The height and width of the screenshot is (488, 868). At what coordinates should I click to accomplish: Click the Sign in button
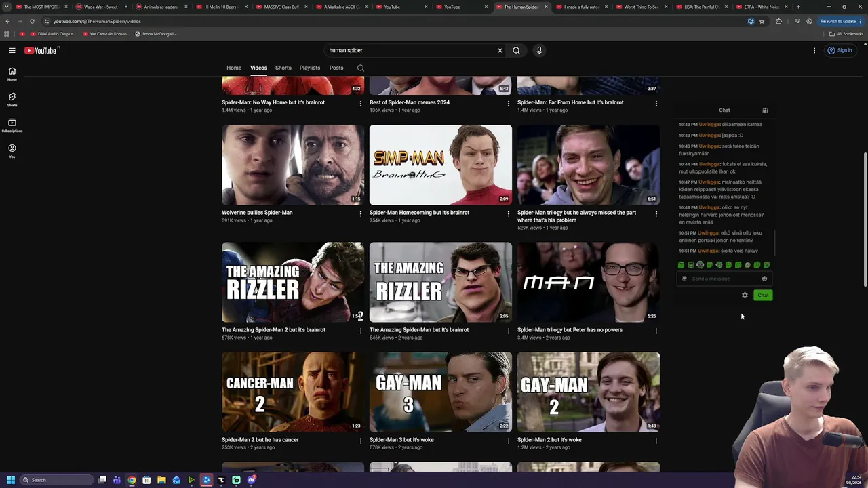tap(840, 50)
